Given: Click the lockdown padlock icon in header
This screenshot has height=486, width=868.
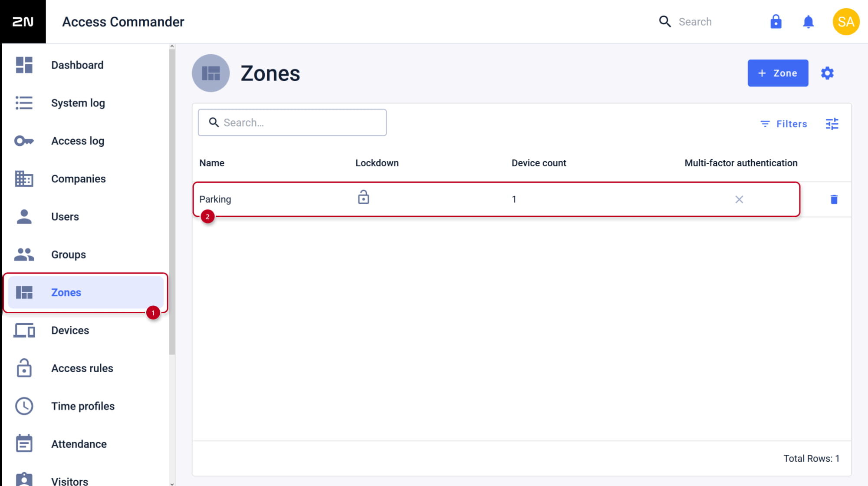Looking at the screenshot, I should coord(776,22).
